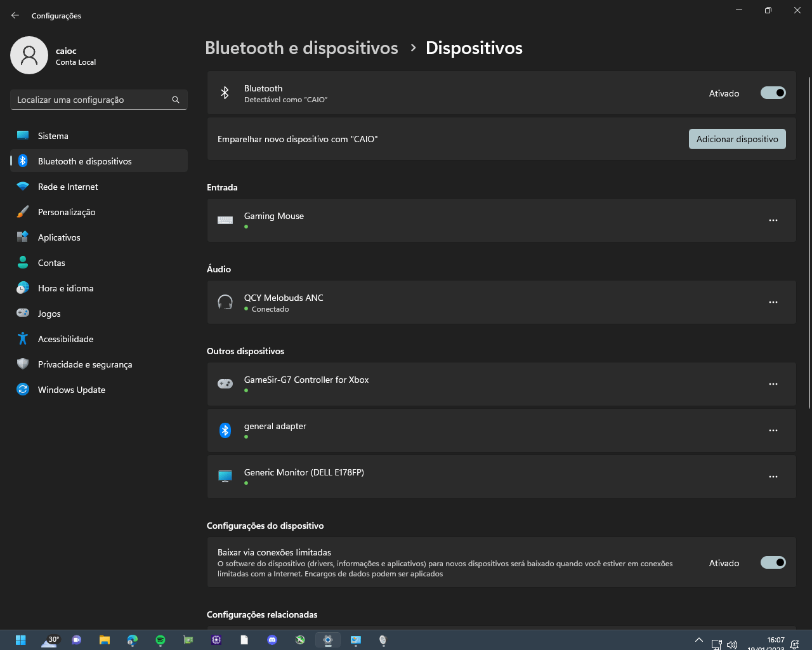812x650 pixels.
Task: Click the Emparelhar novo dispositivo text
Action: pos(298,139)
